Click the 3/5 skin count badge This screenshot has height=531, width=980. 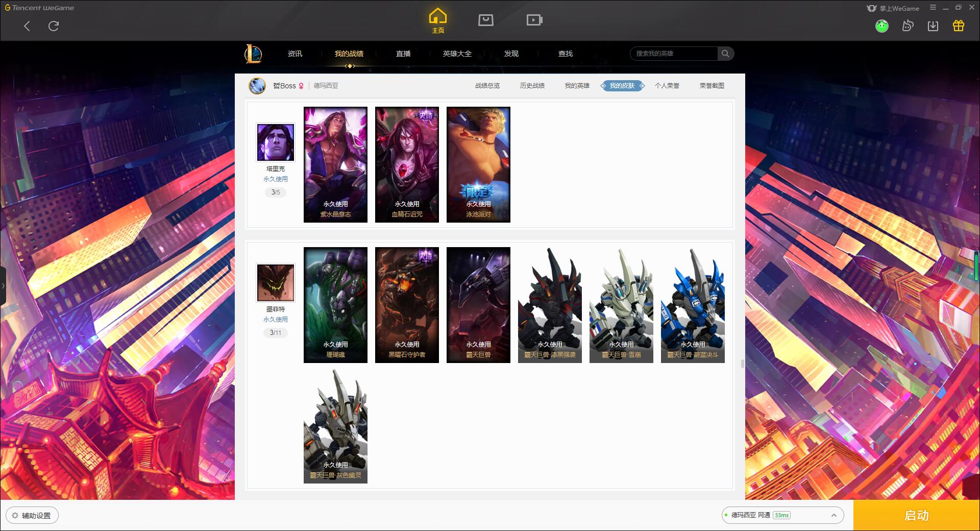[276, 192]
